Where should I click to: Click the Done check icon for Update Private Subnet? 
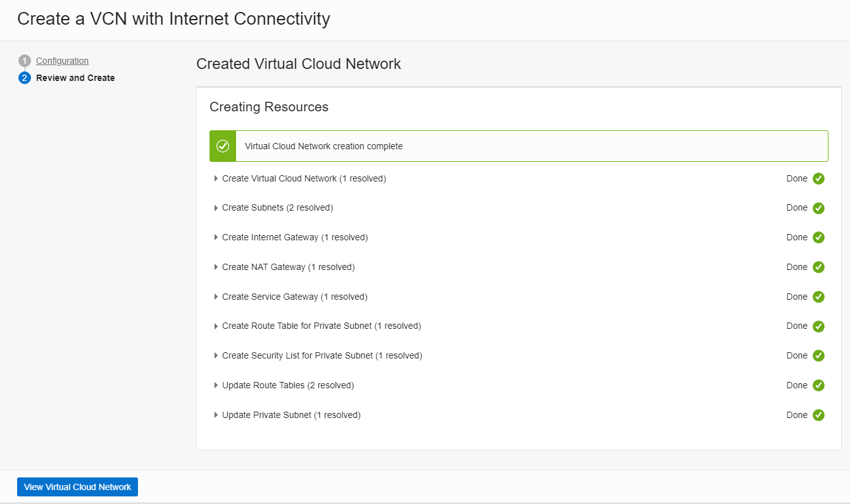tap(818, 414)
